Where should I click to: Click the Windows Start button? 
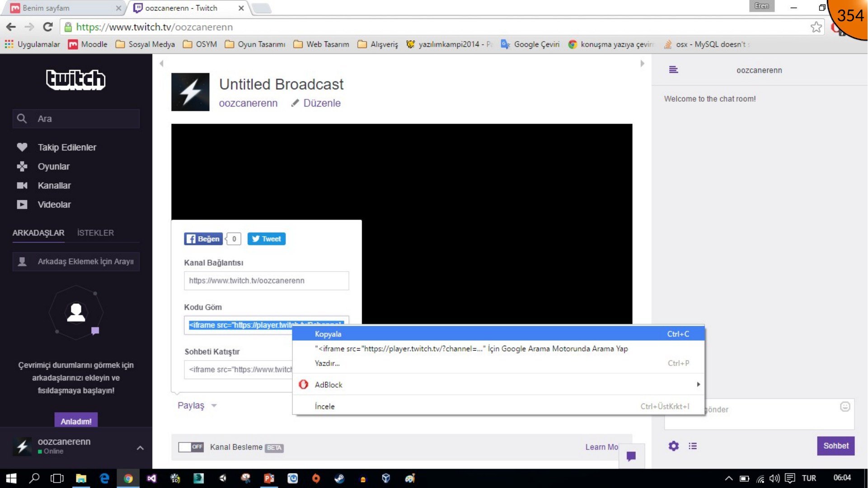[x=11, y=479]
